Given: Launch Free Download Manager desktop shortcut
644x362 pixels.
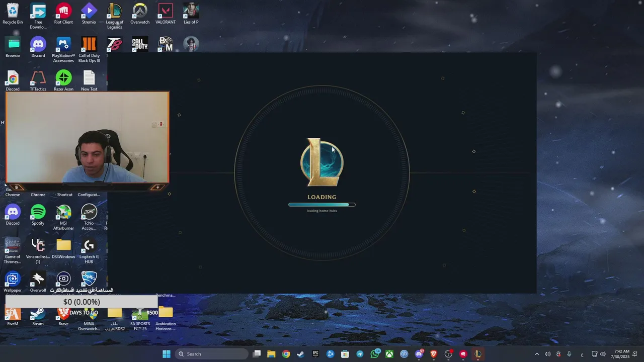Looking at the screenshot, I should [38, 16].
